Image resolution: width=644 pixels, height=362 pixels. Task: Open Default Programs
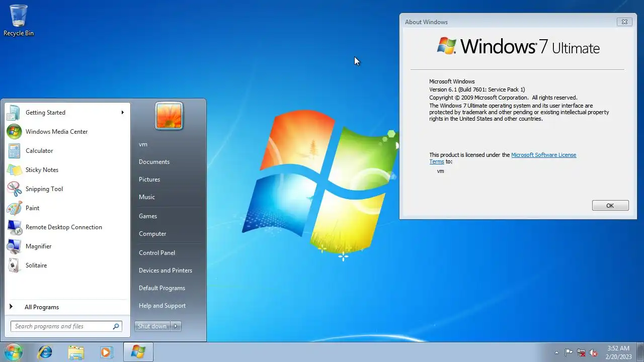(162, 288)
